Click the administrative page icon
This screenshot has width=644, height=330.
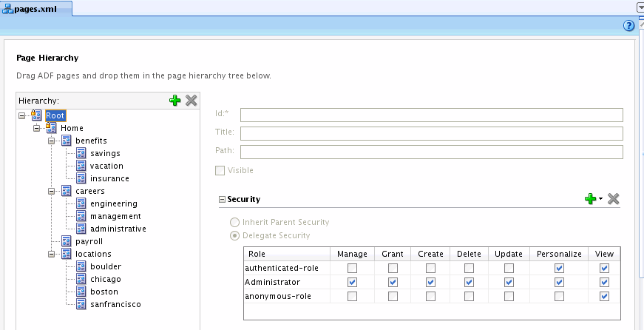pos(81,229)
